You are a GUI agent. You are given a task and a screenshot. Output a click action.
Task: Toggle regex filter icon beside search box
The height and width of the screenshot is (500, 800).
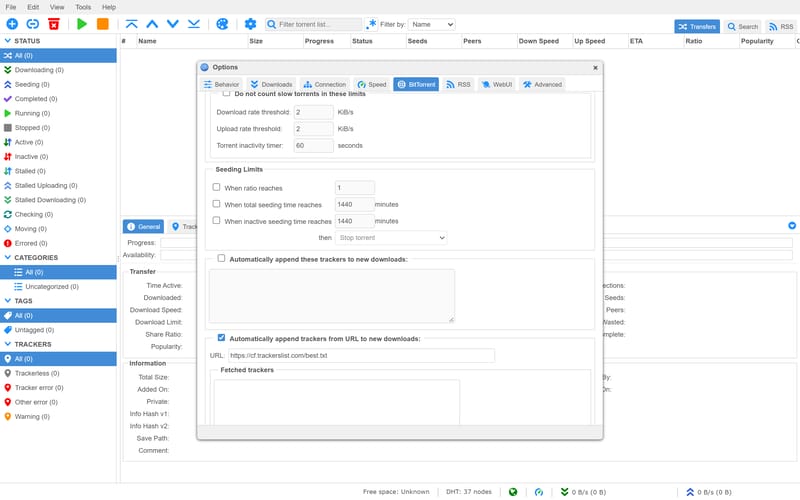pos(371,24)
